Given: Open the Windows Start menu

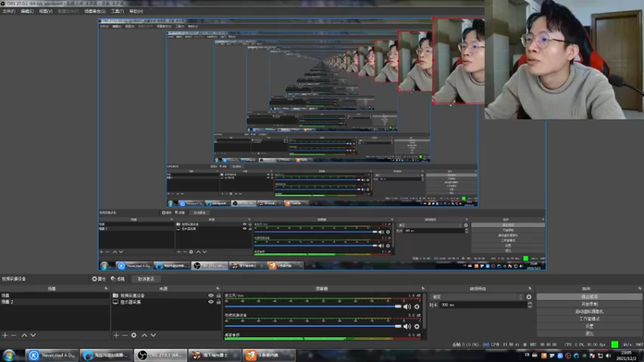Looking at the screenshot, I should (9, 355).
